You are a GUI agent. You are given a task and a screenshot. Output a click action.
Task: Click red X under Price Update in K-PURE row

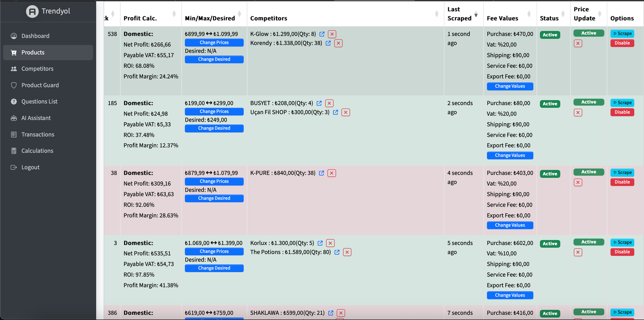(x=578, y=183)
